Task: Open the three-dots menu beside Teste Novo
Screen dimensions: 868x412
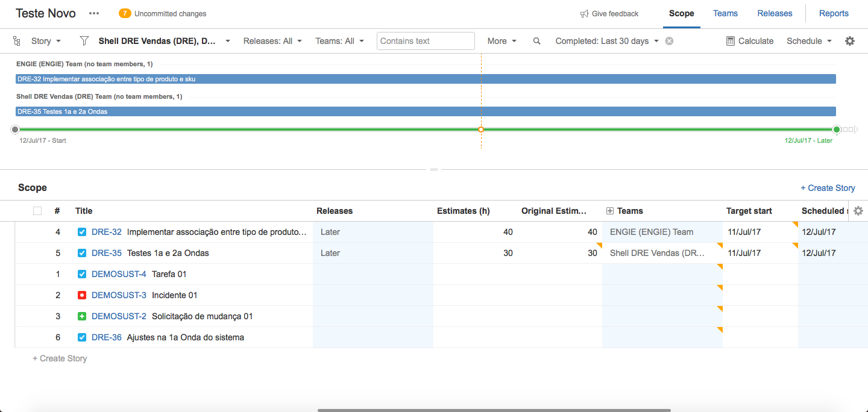Action: click(x=94, y=13)
